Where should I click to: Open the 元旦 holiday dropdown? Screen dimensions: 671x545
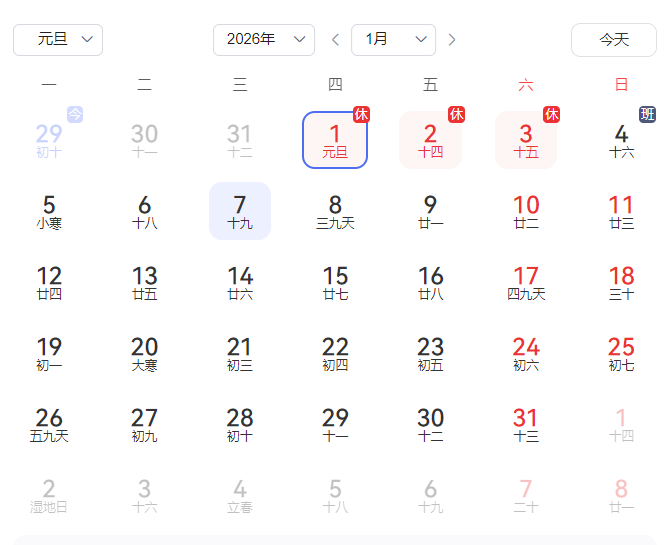[x=58, y=40]
